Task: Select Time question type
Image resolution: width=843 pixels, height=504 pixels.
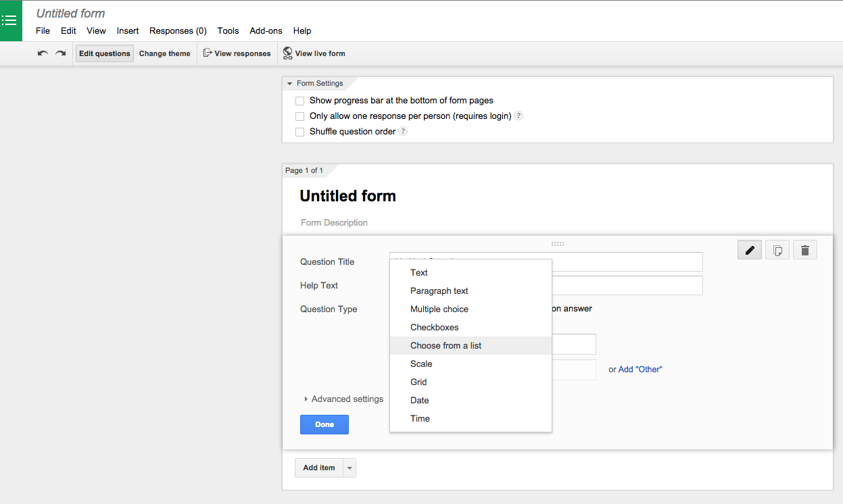Action: pyautogui.click(x=471, y=418)
